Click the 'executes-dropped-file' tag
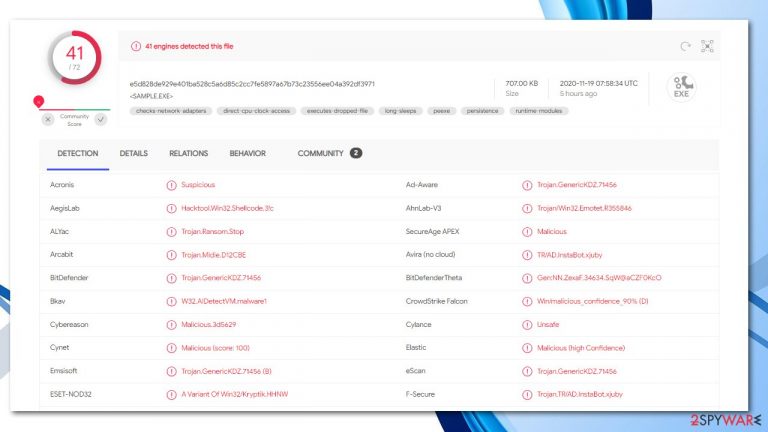Viewport: 768px width, 432px height. pyautogui.click(x=337, y=111)
